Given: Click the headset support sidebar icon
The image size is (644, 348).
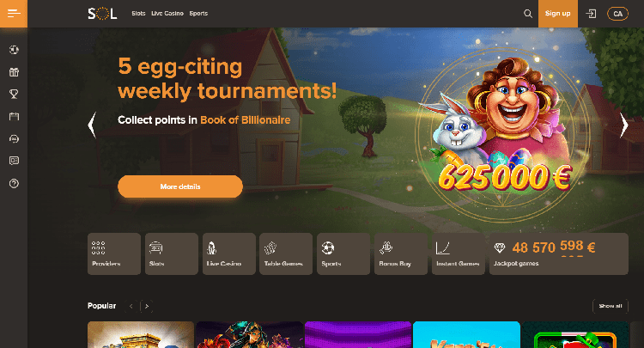Looking at the screenshot, I should [14, 139].
